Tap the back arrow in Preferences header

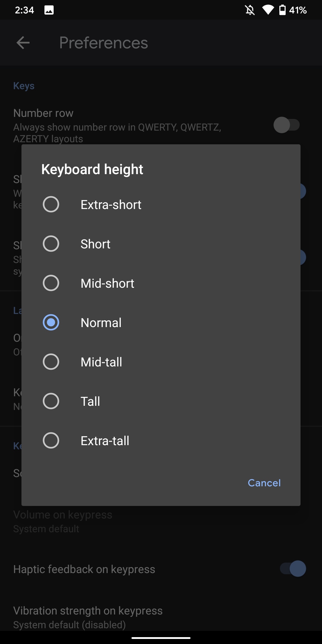[23, 43]
